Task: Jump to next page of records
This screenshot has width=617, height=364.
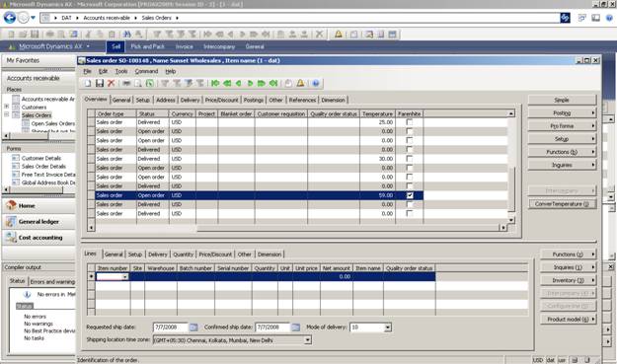Action: pos(262,83)
